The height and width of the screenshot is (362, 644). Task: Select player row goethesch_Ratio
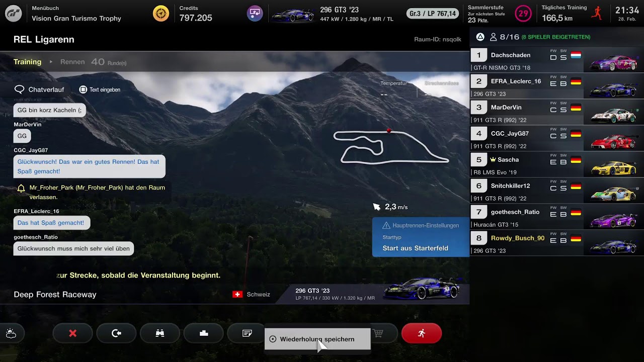pos(557,217)
